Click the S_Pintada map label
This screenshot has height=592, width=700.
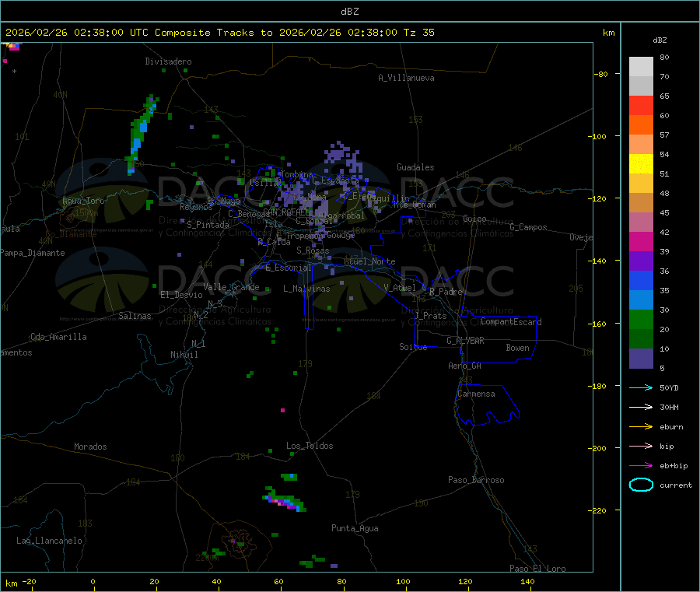click(208, 225)
